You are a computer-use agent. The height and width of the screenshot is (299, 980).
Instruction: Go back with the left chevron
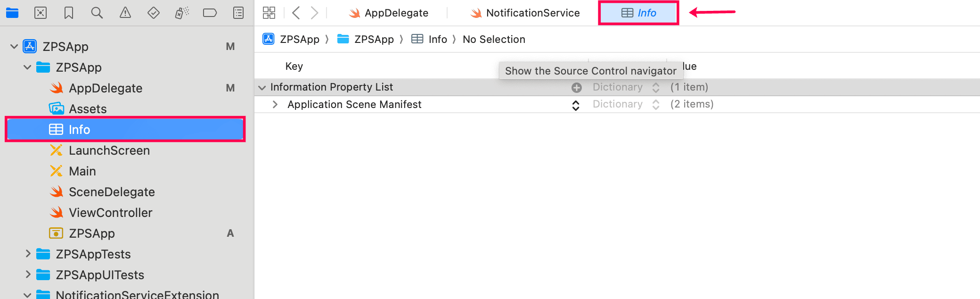pyautogui.click(x=296, y=13)
